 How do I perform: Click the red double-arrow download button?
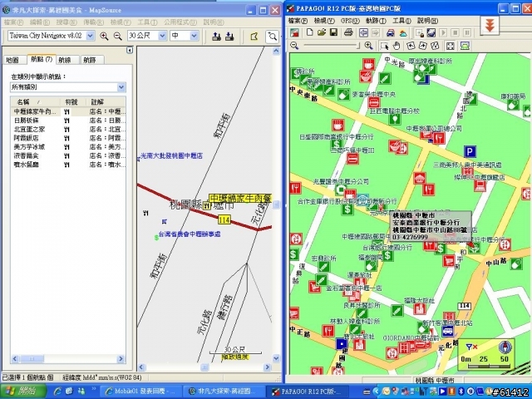coord(491,24)
